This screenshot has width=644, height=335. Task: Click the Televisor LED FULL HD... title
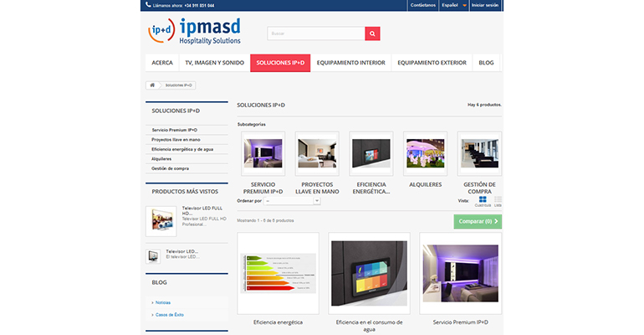(x=202, y=211)
